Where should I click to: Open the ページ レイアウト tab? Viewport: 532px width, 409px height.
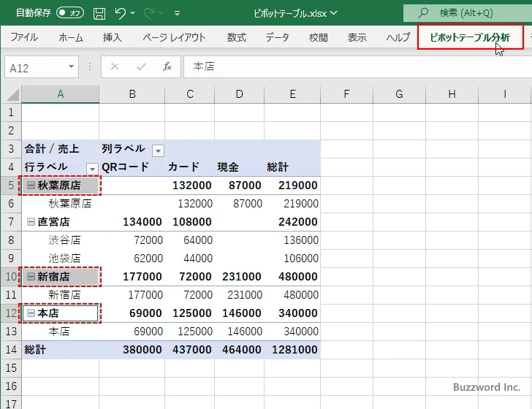[x=174, y=37]
